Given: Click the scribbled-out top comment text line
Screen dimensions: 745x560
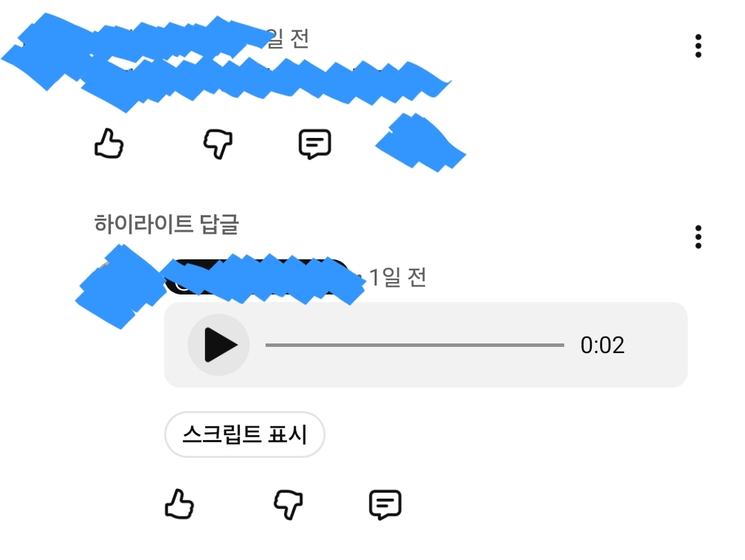Looking at the screenshot, I should point(266,81).
